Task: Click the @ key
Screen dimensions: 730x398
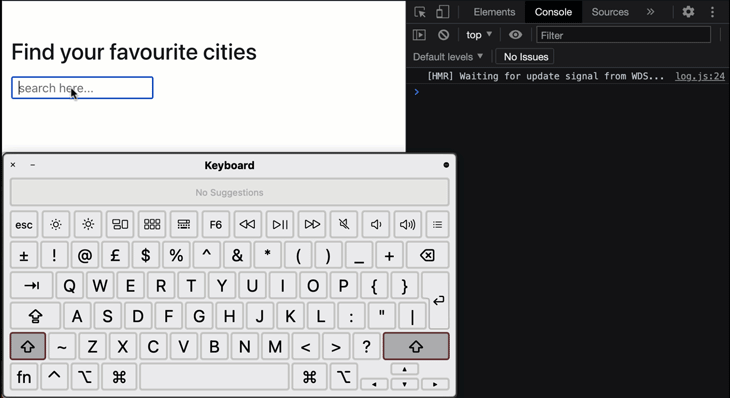Action: tap(85, 255)
